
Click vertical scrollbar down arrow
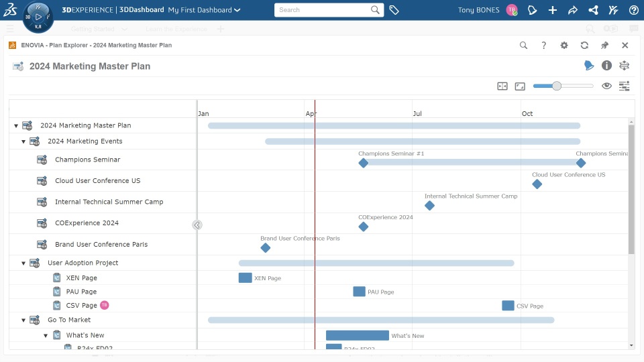(631, 346)
